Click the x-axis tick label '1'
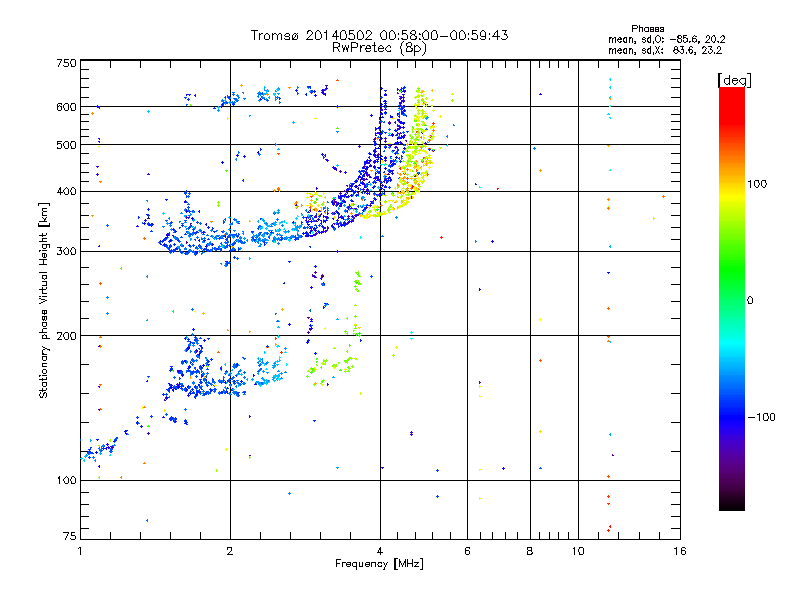 (80, 551)
